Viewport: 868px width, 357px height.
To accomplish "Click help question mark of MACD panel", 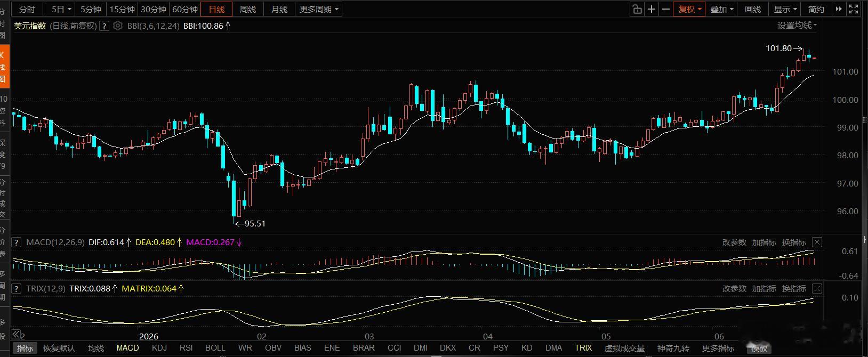I will (x=18, y=242).
